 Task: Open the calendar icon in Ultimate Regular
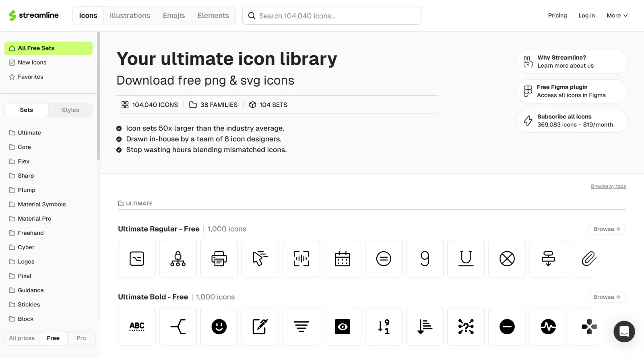tap(343, 259)
